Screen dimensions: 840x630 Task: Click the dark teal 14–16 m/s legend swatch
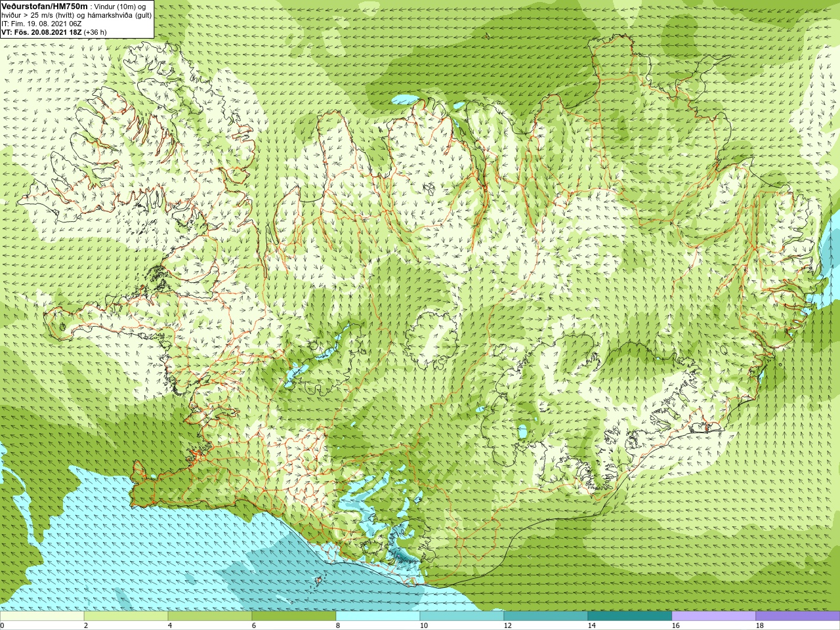[x=630, y=616]
